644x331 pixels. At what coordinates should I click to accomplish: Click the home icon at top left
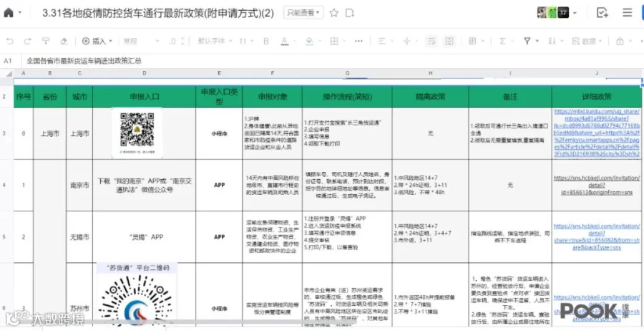coord(8,13)
